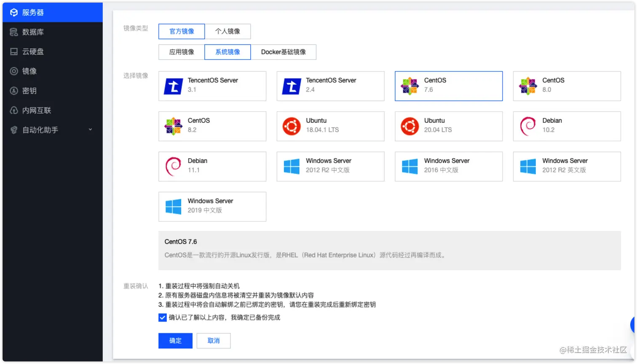Click the Debian 11.1 swirl logo
Viewport: 637px width, 364px height.
click(x=173, y=167)
